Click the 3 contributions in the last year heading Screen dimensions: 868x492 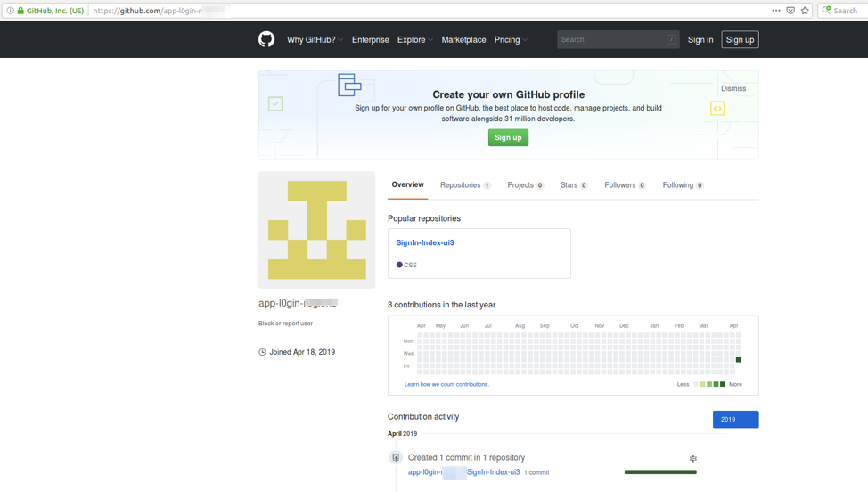(x=442, y=305)
